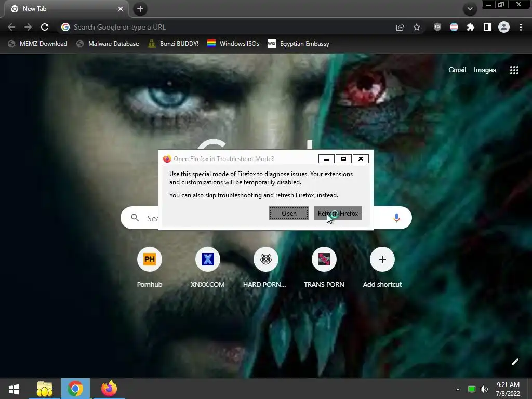Open the Windows Start menu

[14, 389]
